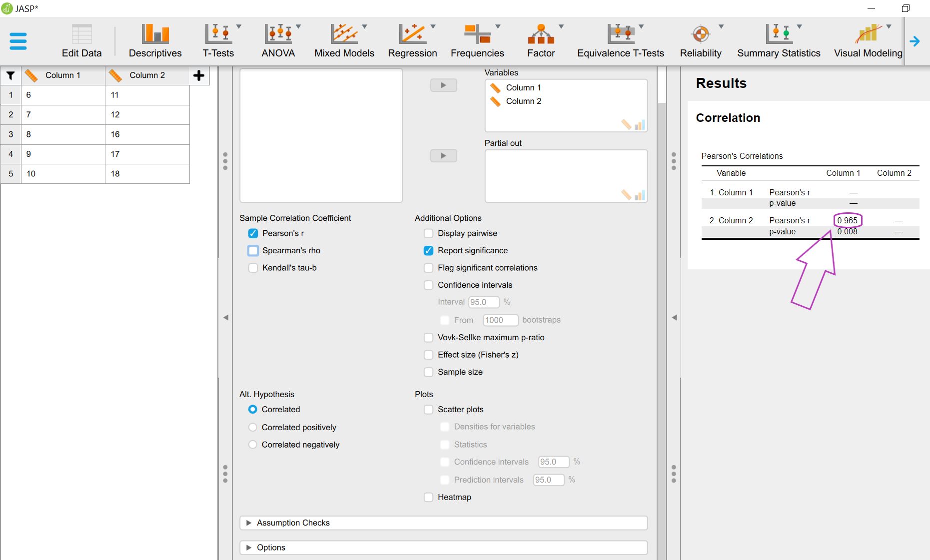Open the Factor dropdown arrow
Image resolution: width=930 pixels, height=560 pixels.
(x=561, y=26)
